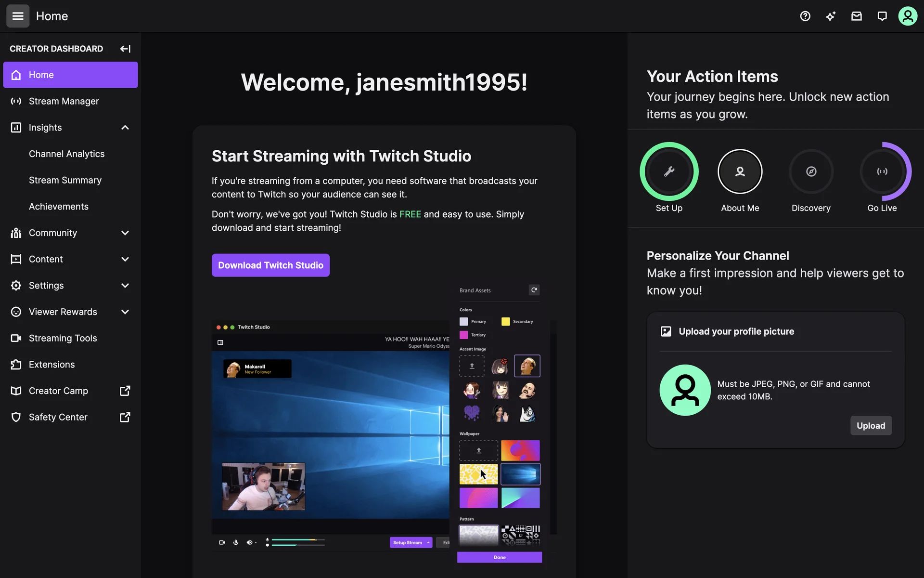Viewport: 924px width, 578px height.
Task: Click Download Twitch Studio button
Action: tap(270, 265)
